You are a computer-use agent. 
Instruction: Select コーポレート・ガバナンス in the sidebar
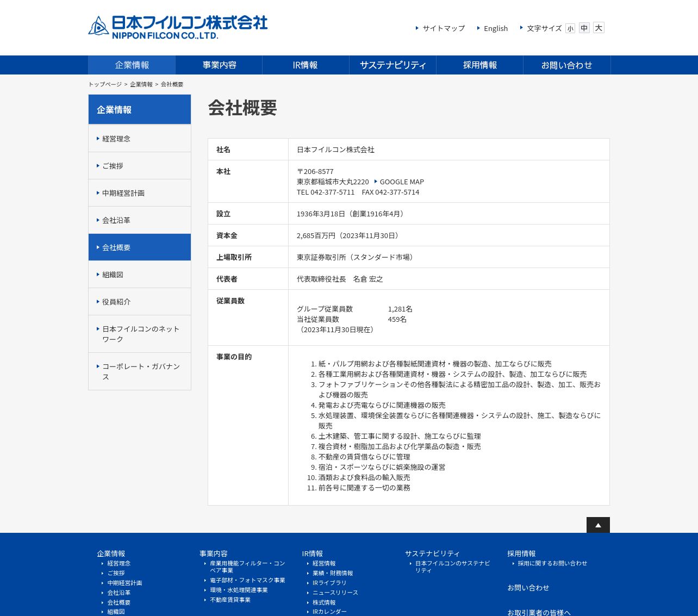coord(140,371)
